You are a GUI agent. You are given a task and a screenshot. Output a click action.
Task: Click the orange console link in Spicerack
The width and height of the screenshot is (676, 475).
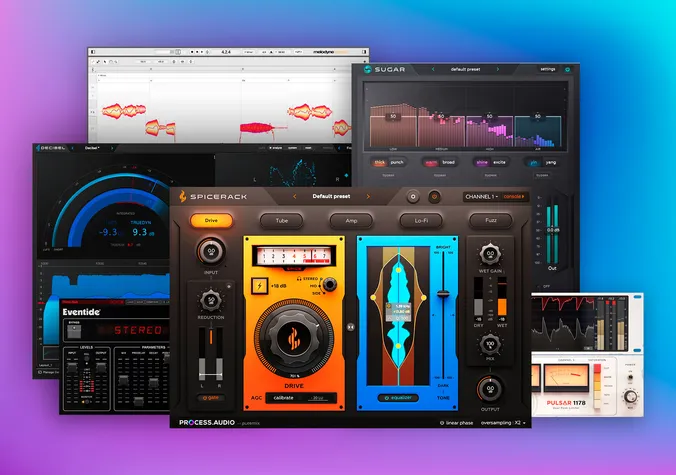point(514,197)
